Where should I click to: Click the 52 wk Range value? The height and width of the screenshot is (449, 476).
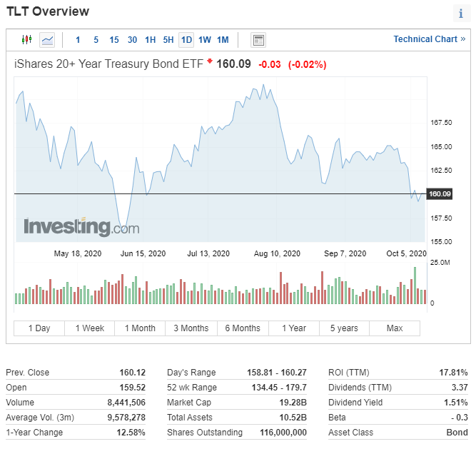coord(279,388)
